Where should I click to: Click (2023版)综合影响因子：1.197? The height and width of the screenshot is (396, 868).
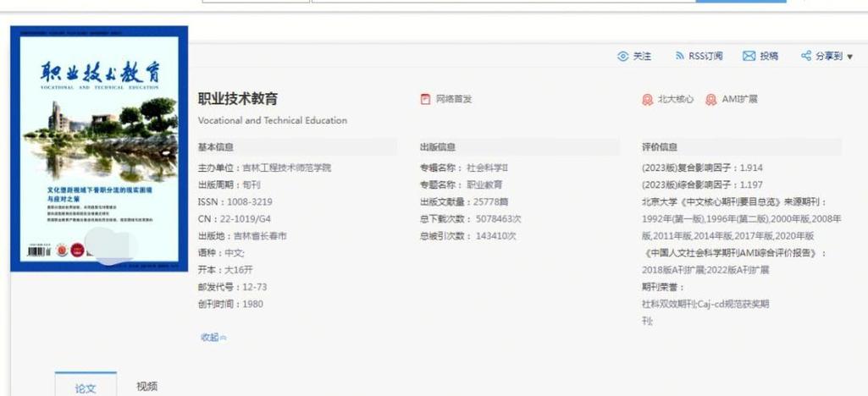[x=703, y=184]
